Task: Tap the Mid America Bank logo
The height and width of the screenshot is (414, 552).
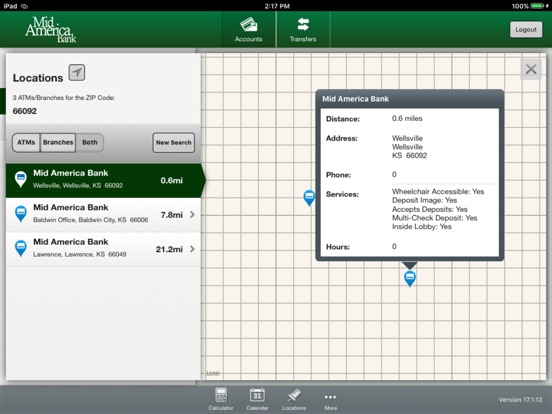Action: pos(51,30)
